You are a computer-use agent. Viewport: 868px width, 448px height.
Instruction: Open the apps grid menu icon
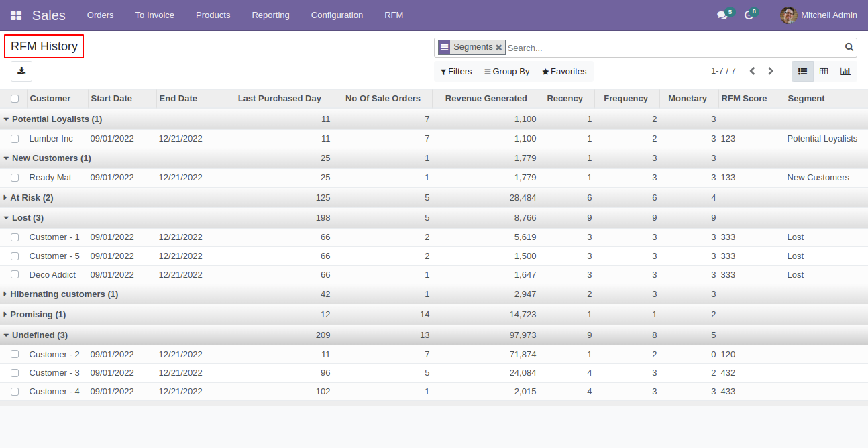coord(16,15)
